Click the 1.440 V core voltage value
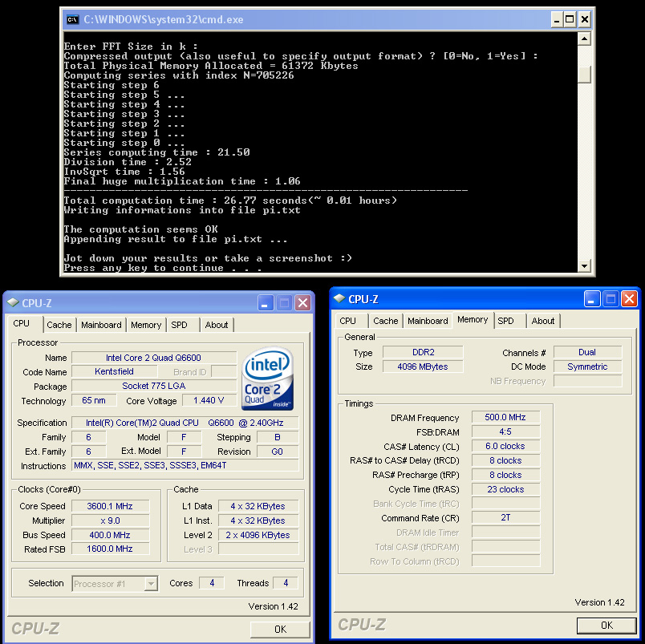Image resolution: width=645 pixels, height=644 pixels. coord(209,400)
